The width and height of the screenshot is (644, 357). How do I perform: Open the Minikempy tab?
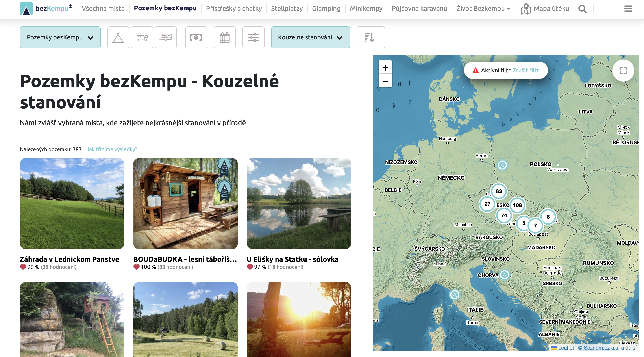pyautogui.click(x=366, y=9)
